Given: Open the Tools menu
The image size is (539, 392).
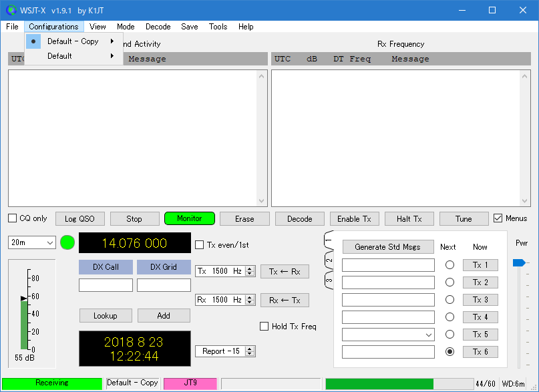Looking at the screenshot, I should point(218,27).
